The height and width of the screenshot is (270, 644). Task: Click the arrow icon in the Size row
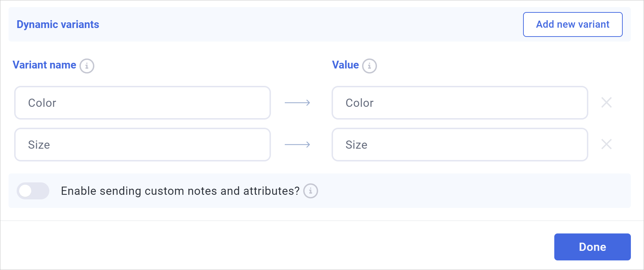(297, 145)
